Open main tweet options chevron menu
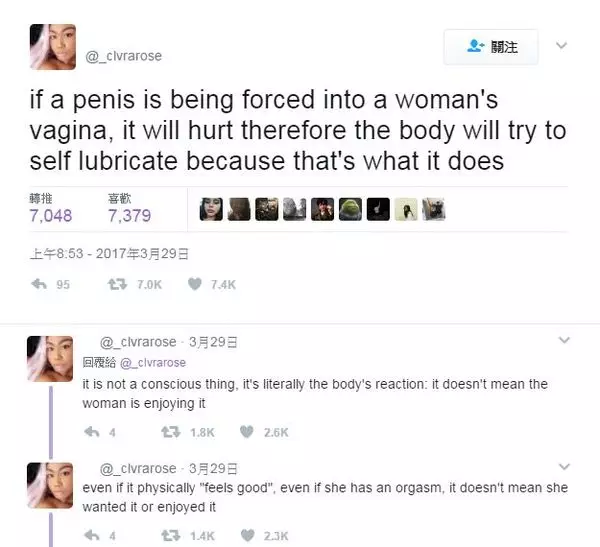600x547 pixels. point(561,46)
